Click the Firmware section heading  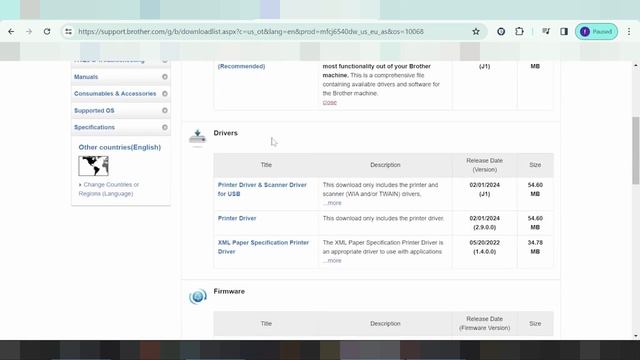click(229, 291)
